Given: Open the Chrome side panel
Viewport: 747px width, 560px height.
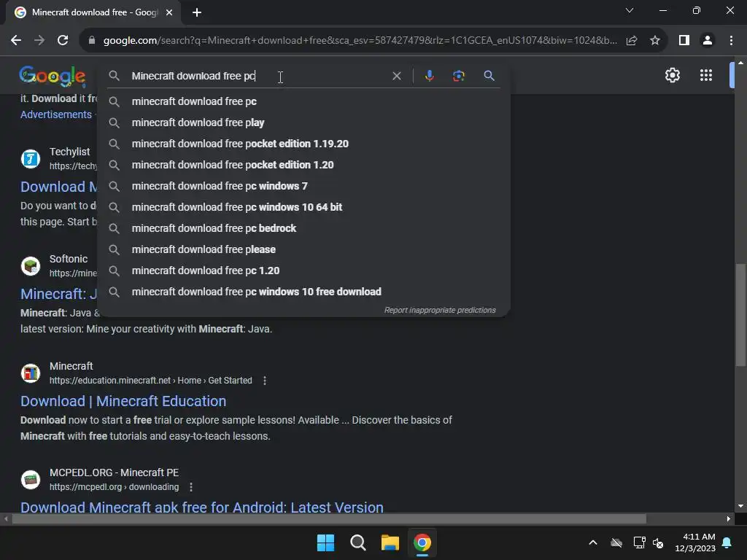Looking at the screenshot, I should (684, 41).
